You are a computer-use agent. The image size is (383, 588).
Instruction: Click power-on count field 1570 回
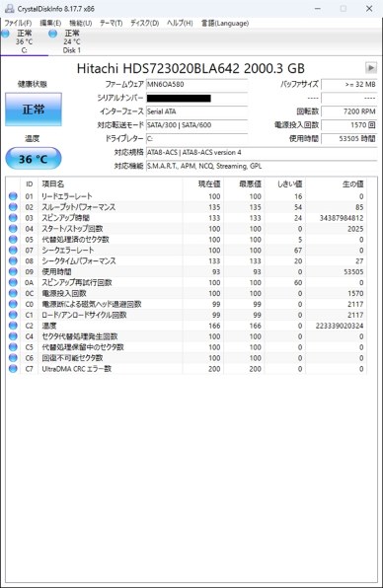click(x=348, y=125)
